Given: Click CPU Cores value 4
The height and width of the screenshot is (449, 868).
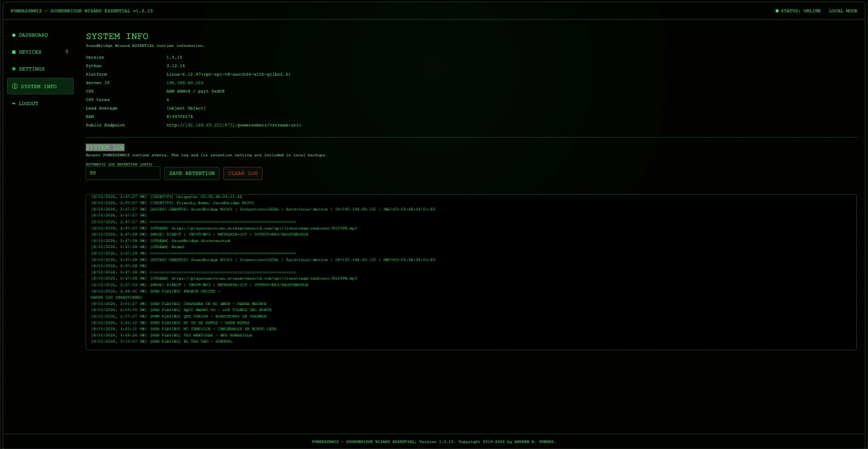Looking at the screenshot, I should click(x=168, y=100).
